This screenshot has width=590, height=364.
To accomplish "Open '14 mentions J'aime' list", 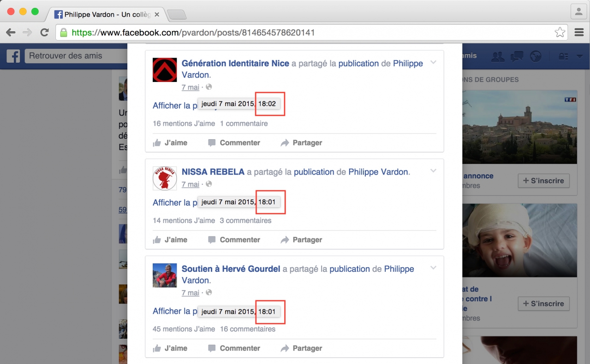I will coord(184,220).
